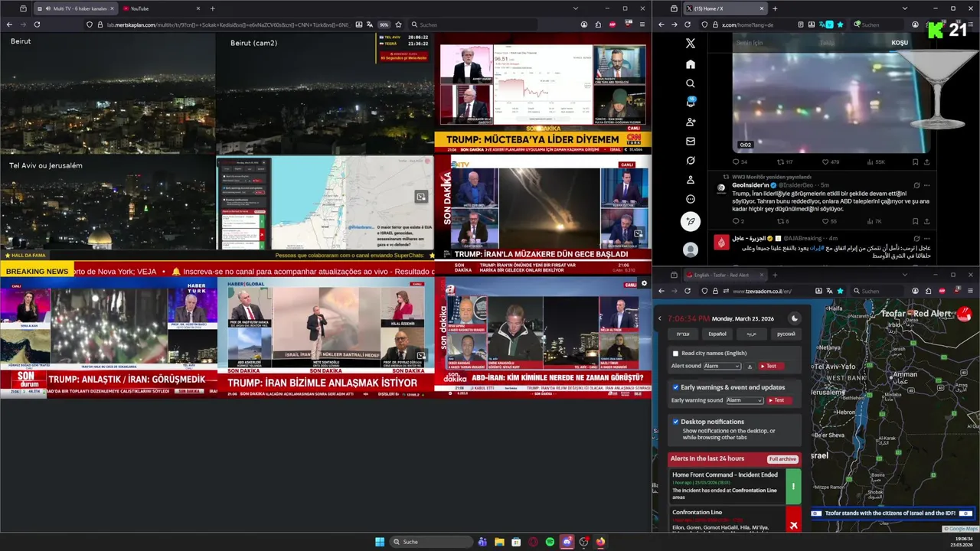Toggle the Desktop notifications checkbox

pyautogui.click(x=675, y=422)
